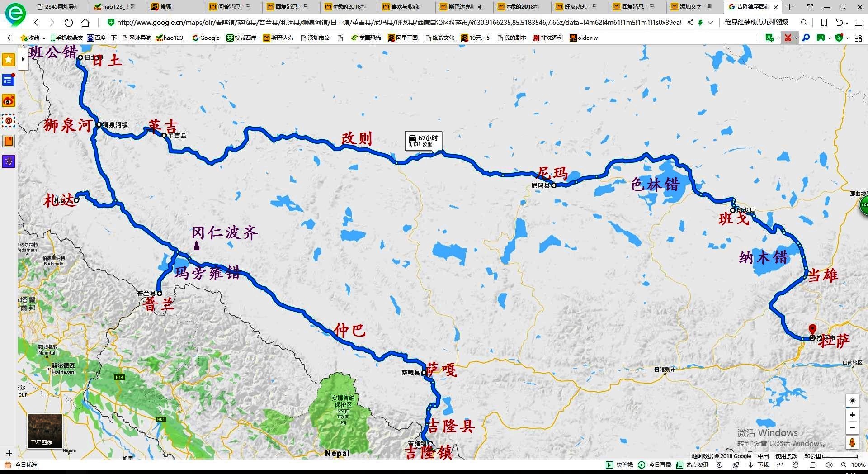
Task: Click the map zoom in button
Action: (852, 415)
